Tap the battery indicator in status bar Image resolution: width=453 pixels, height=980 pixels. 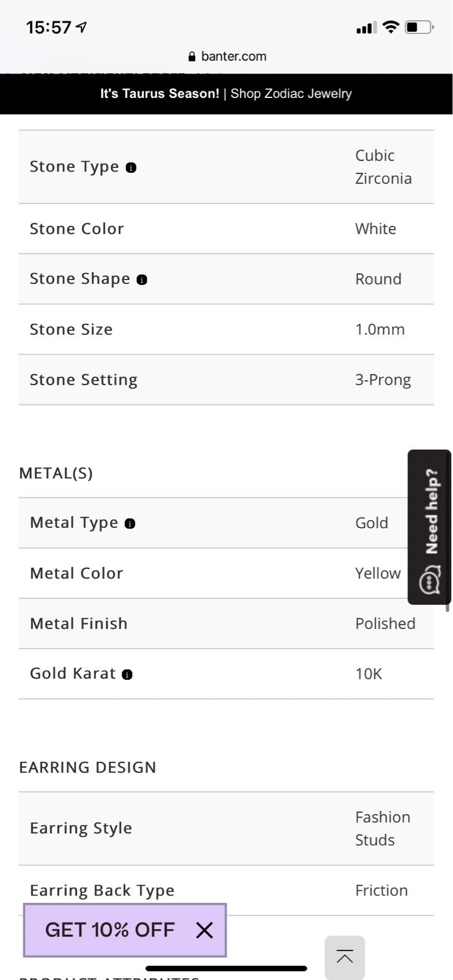[419, 27]
